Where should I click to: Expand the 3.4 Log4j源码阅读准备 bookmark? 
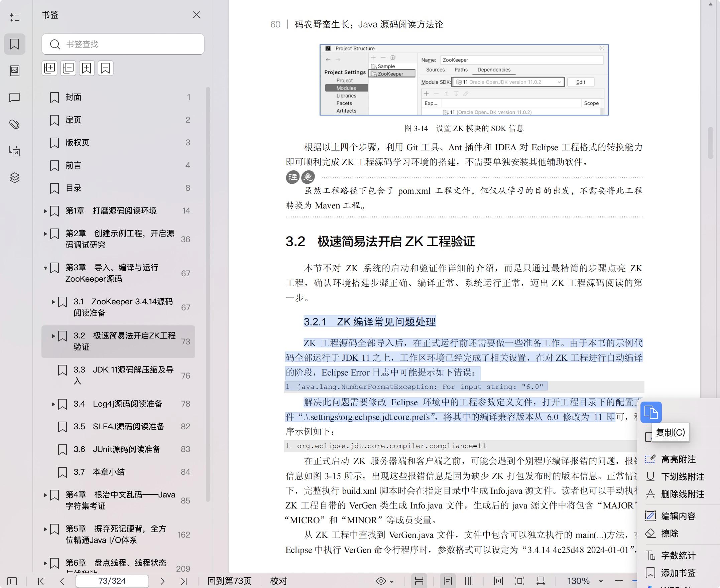(x=53, y=404)
